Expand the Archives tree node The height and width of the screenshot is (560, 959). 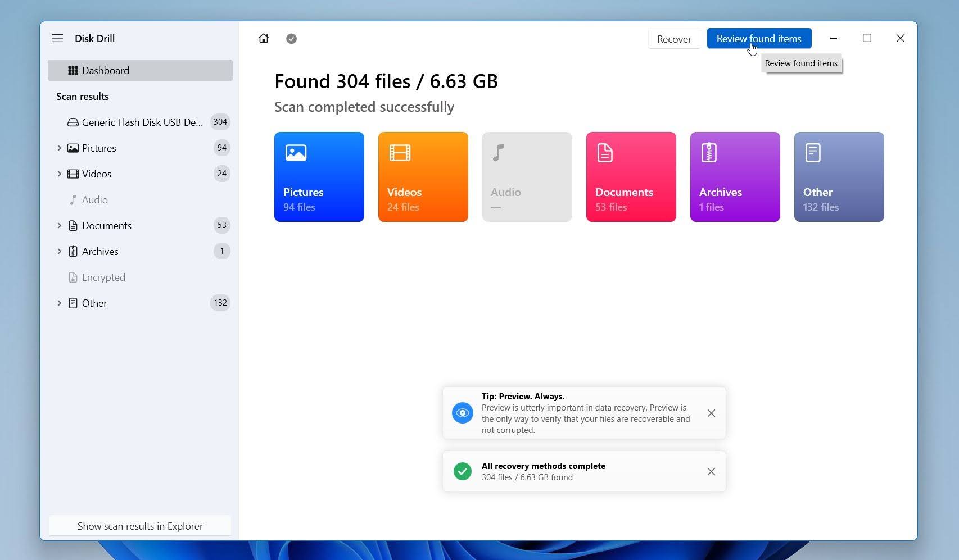pos(59,251)
